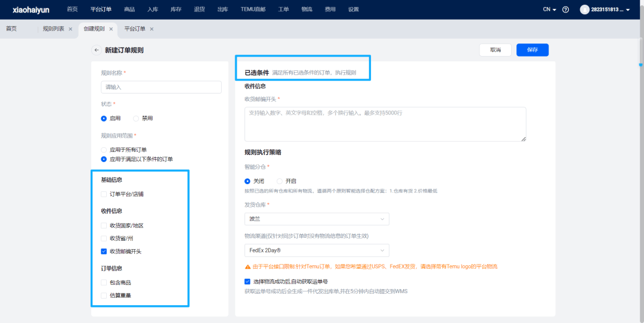Expand the 发货仓库 dropdown showing 波兰
The width and height of the screenshot is (644, 323).
click(x=316, y=219)
